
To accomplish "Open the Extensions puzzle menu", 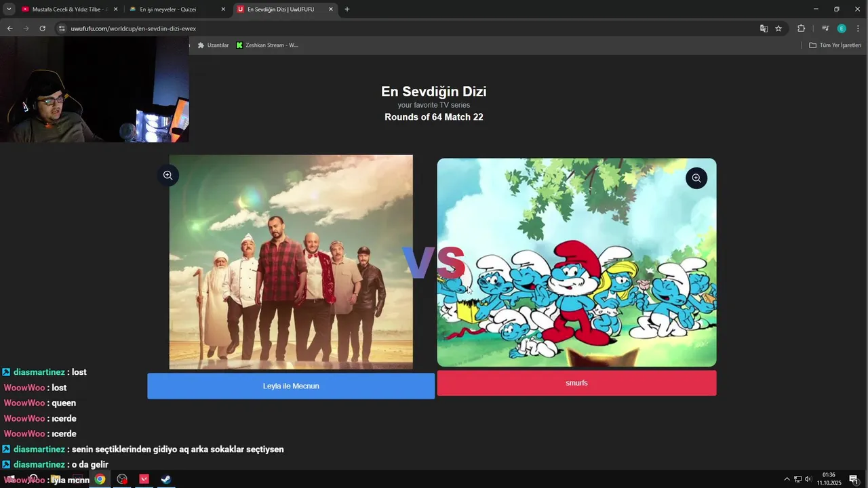I will 801,28.
